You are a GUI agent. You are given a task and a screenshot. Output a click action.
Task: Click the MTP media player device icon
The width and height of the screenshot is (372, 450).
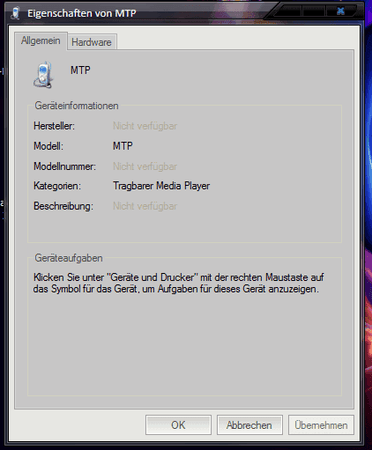43,75
